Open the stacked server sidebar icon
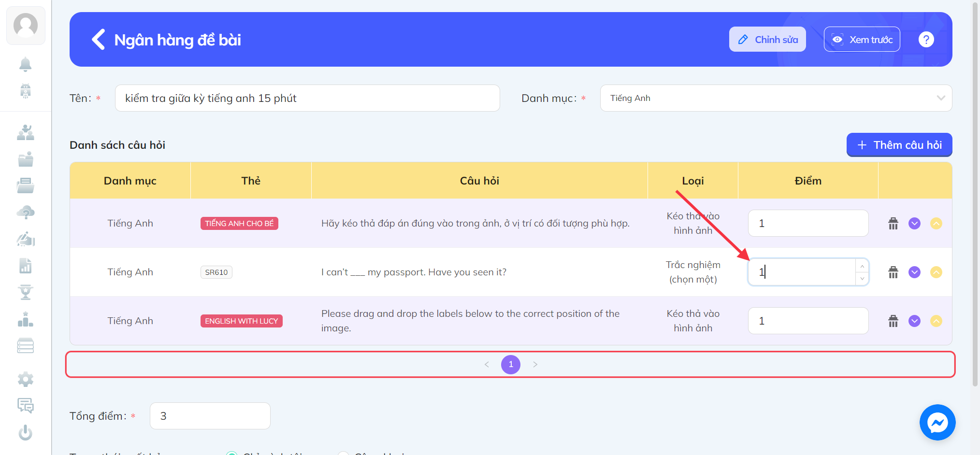Screen dimensions: 980x455 [26, 346]
